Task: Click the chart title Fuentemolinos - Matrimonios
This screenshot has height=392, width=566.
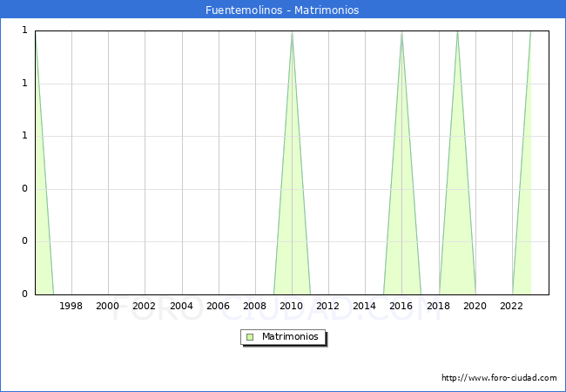Action: pyautogui.click(x=282, y=10)
